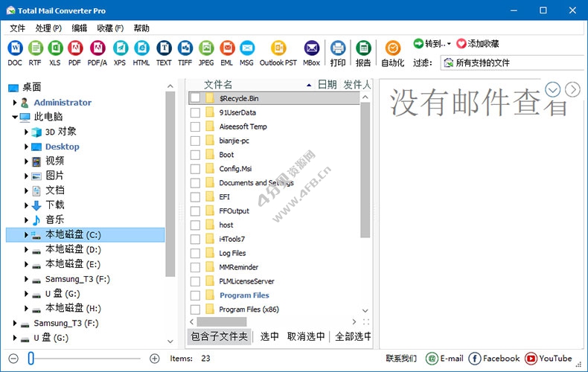This screenshot has width=588, height=372.
Task: Expand 本地磁盘 (C:) node arrow
Action: click(x=26, y=235)
